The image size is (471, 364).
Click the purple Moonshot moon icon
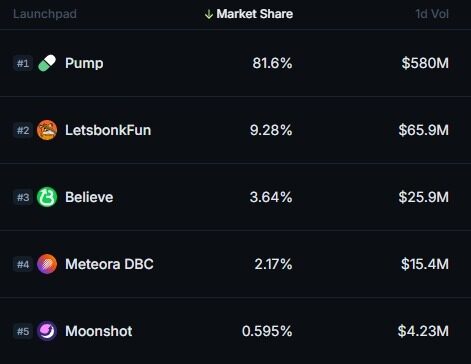[47, 331]
